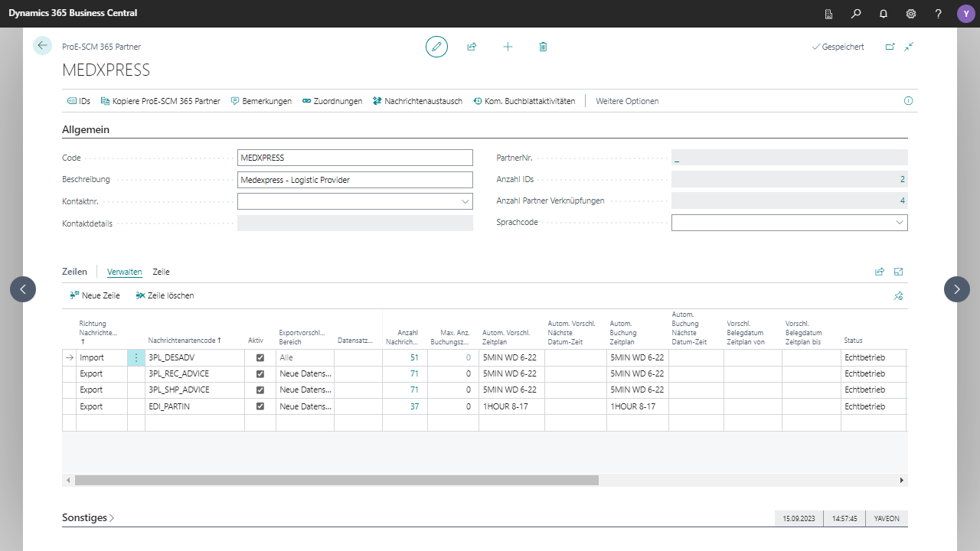Screen dimensions: 980x551
Task: Click Kopiere ProE-SCM 365 Partner
Action: [160, 101]
